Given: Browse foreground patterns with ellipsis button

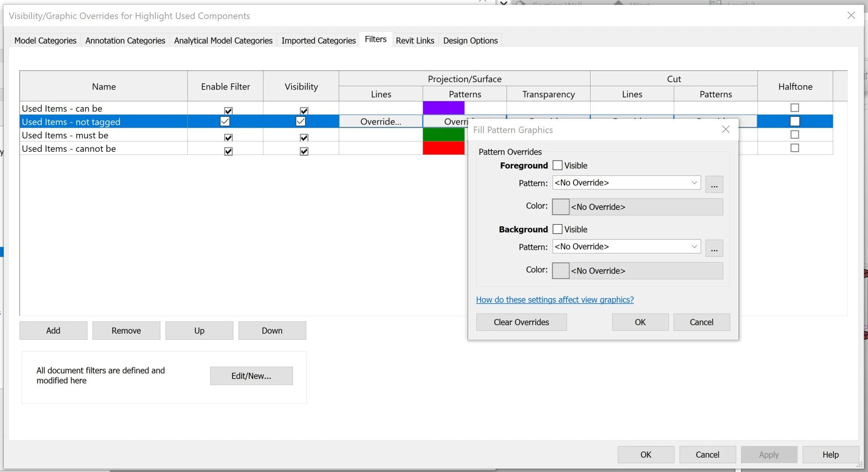Looking at the screenshot, I should (x=714, y=184).
